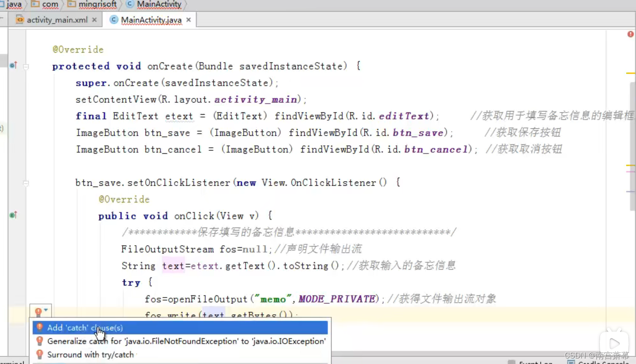636x364 pixels.
Task: Choose the Generalize catch to IOException option
Action: tap(180, 341)
